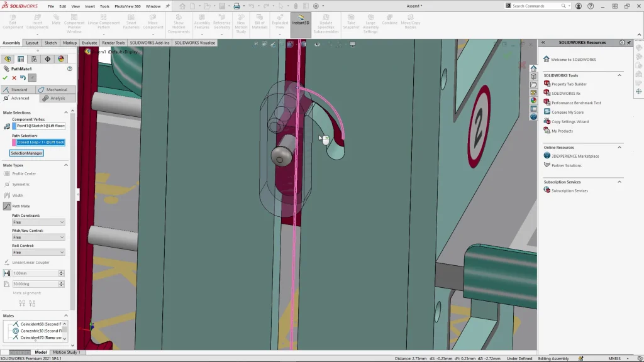This screenshot has height=362, width=644.
Task: Click the SelectionManager button
Action: pyautogui.click(x=26, y=153)
